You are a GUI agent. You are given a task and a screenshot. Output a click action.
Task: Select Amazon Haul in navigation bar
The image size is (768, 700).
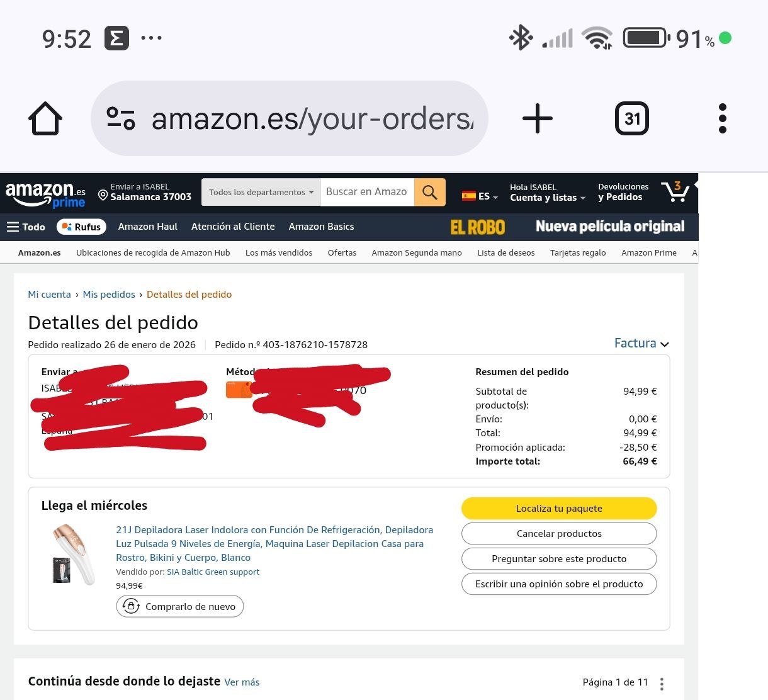[x=148, y=227]
